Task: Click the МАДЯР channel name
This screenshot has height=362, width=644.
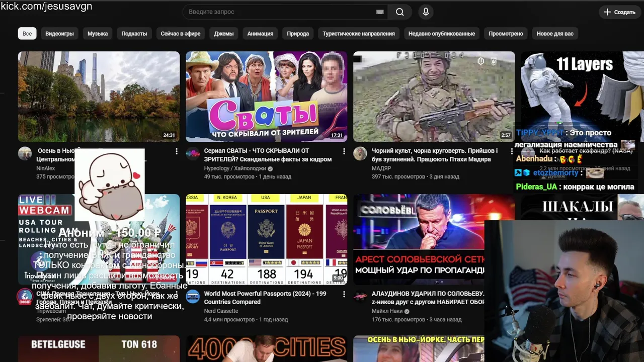Action: pyautogui.click(x=381, y=168)
